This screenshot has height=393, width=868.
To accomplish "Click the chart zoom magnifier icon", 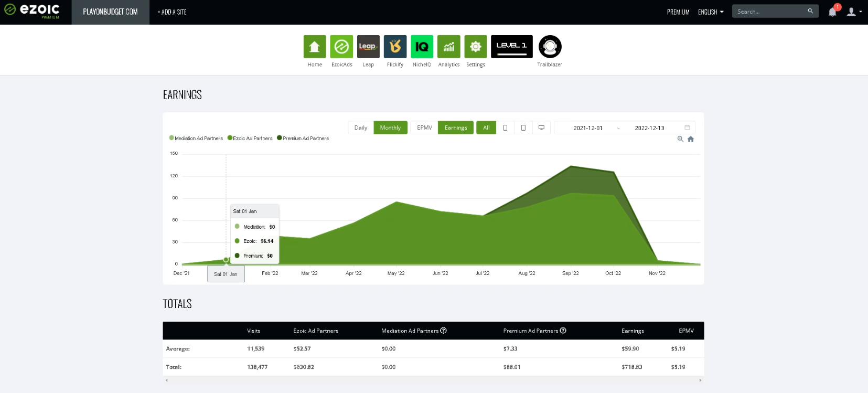I will pyautogui.click(x=680, y=139).
